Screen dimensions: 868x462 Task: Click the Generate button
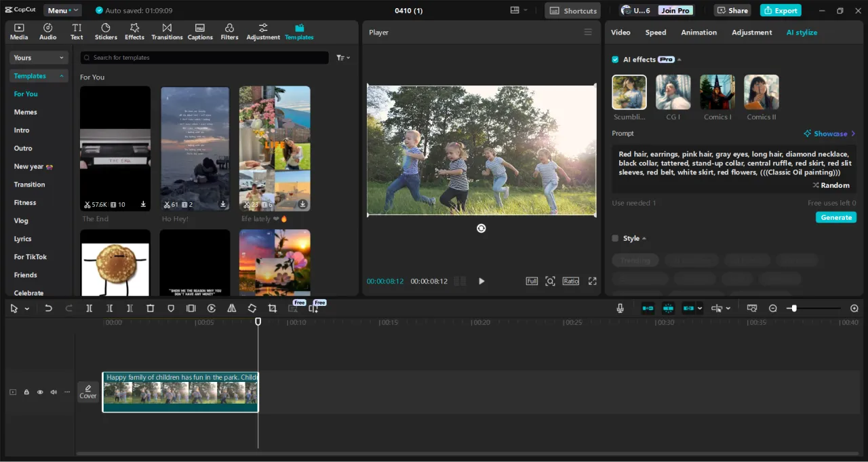[835, 217]
